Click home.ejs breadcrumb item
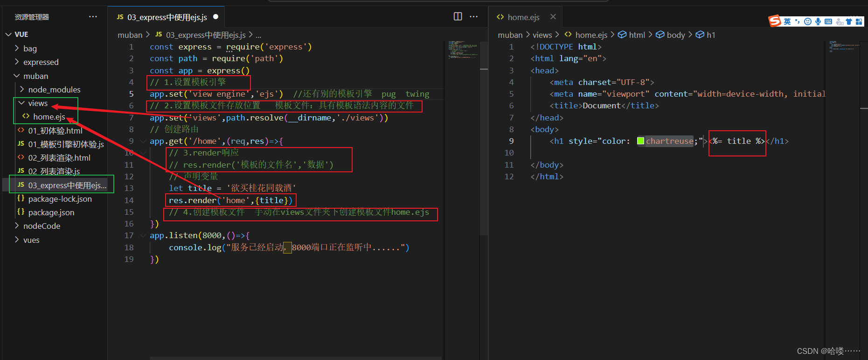This screenshot has height=360, width=868. coord(591,35)
